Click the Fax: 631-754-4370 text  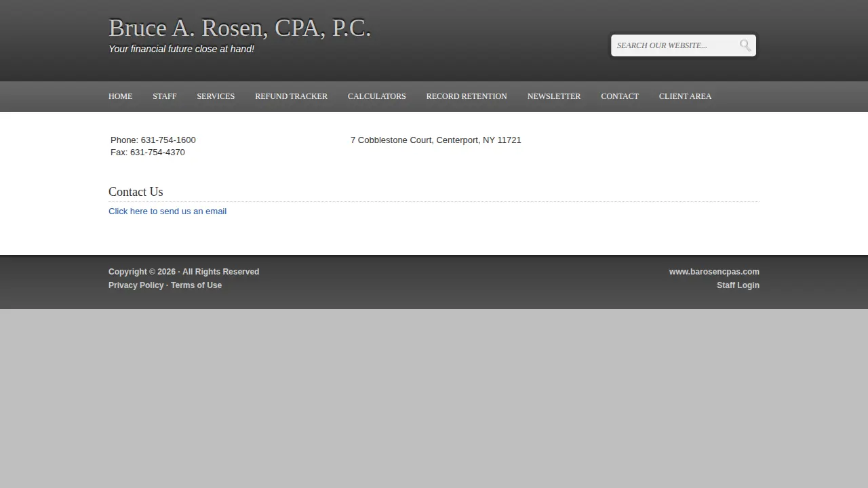[148, 152]
